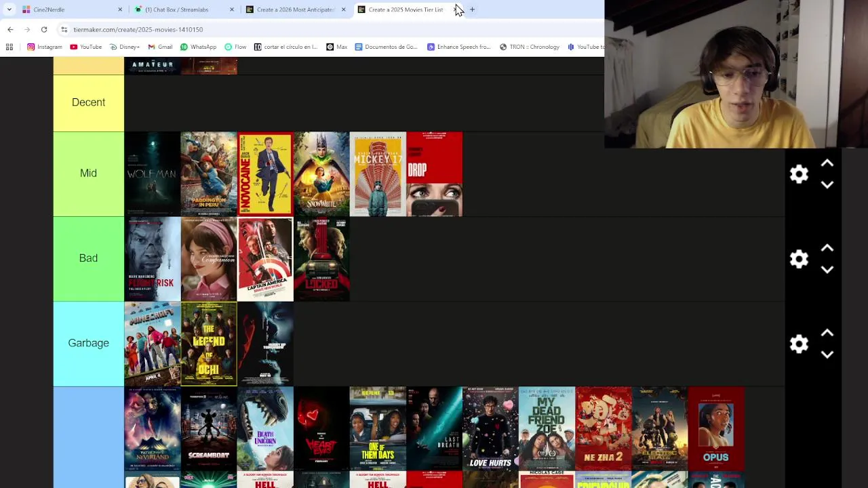868x488 pixels.
Task: Open settings gear for the Mid tier
Action: [x=799, y=174]
